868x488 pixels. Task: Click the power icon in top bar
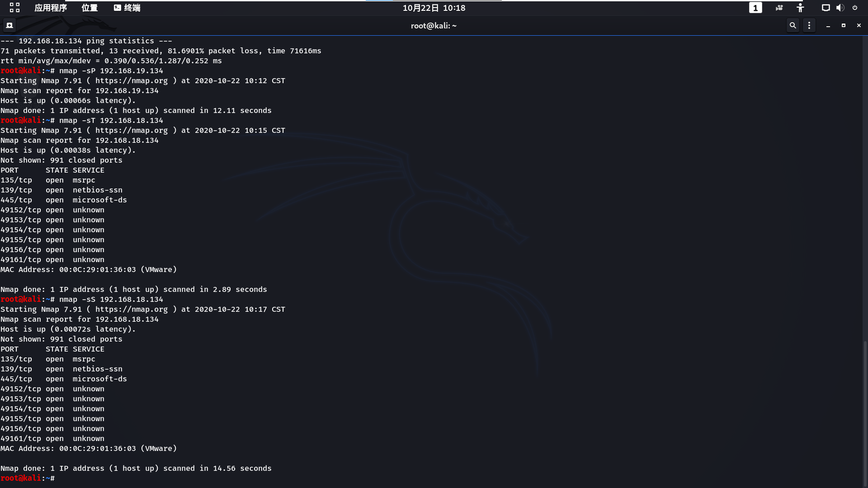click(x=855, y=8)
